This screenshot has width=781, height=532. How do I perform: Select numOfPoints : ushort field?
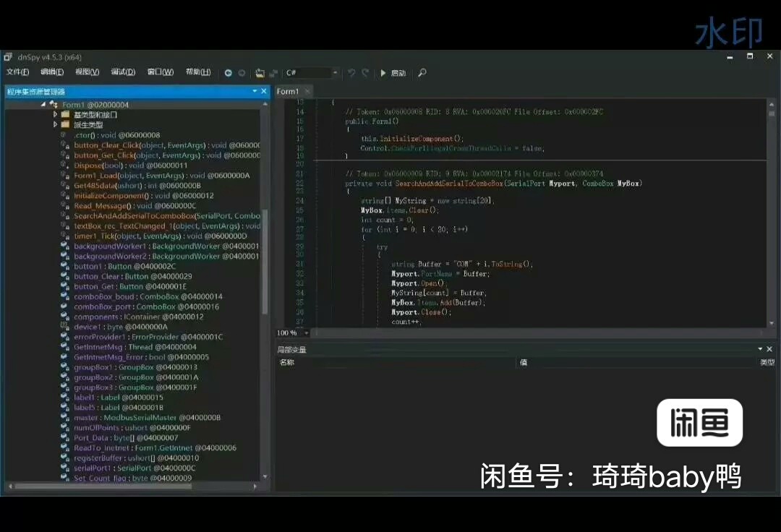pos(132,427)
